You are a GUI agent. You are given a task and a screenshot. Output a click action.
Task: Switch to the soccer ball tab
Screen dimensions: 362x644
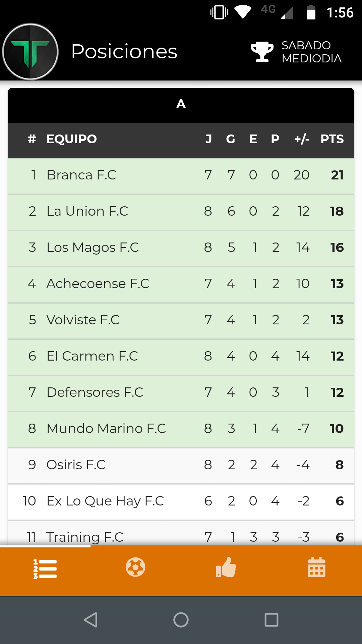(135, 567)
